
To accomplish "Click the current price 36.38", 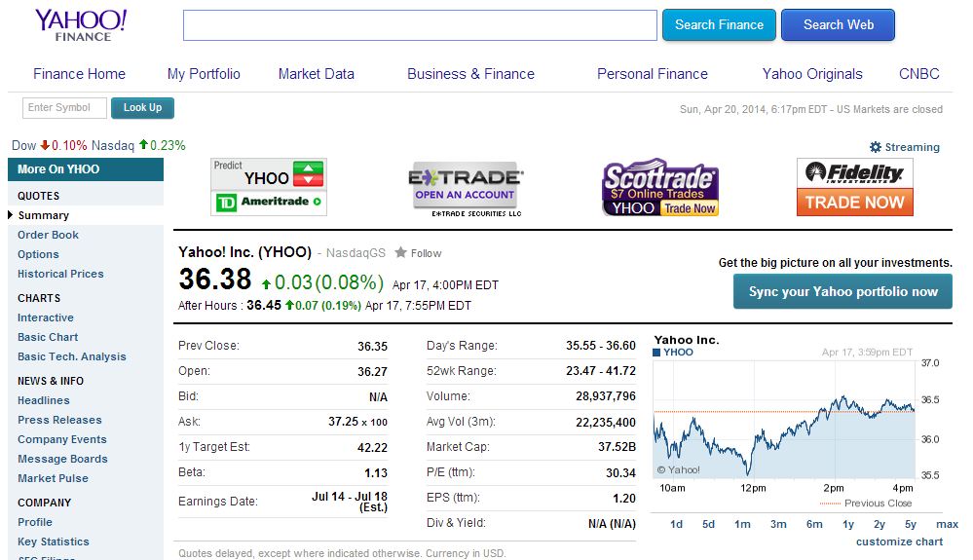I will click(214, 280).
